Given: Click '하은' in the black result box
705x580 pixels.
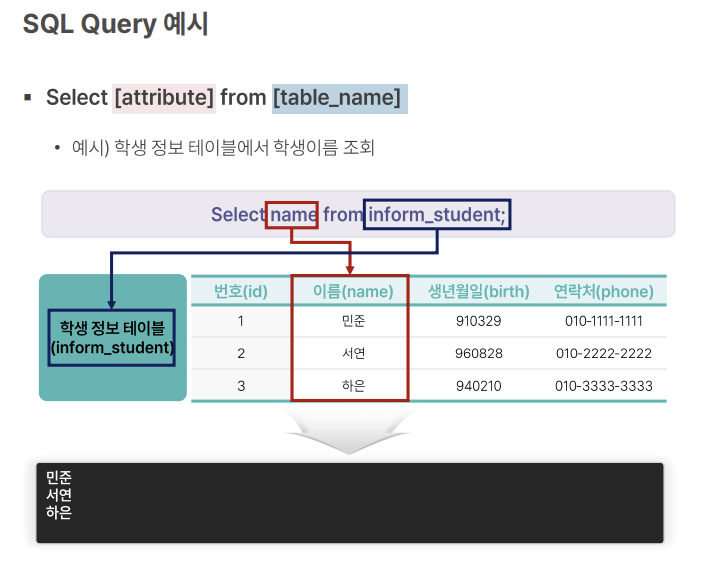Looking at the screenshot, I should click(x=59, y=512).
